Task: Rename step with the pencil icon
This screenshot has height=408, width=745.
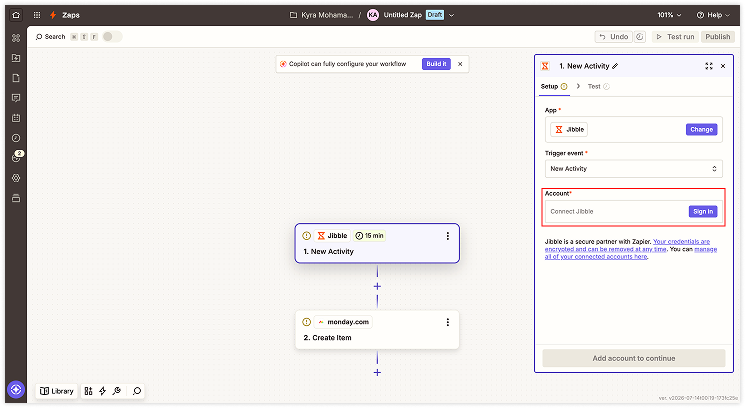Action: tap(615, 66)
